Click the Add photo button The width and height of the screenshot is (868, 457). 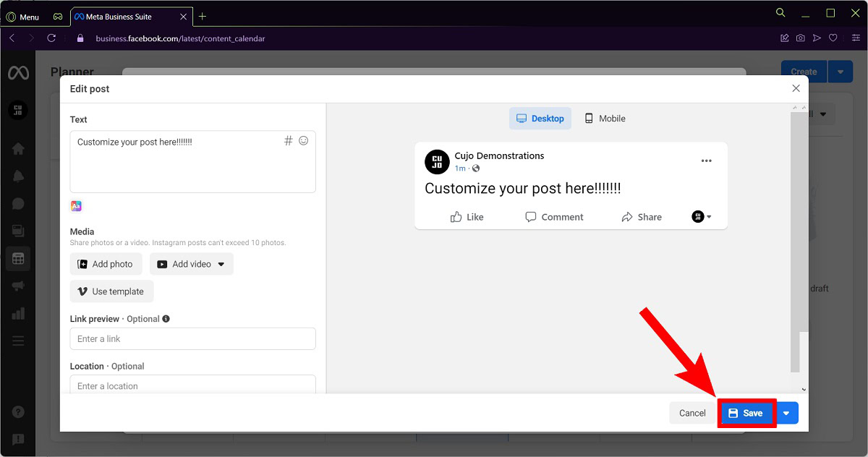pyautogui.click(x=106, y=265)
